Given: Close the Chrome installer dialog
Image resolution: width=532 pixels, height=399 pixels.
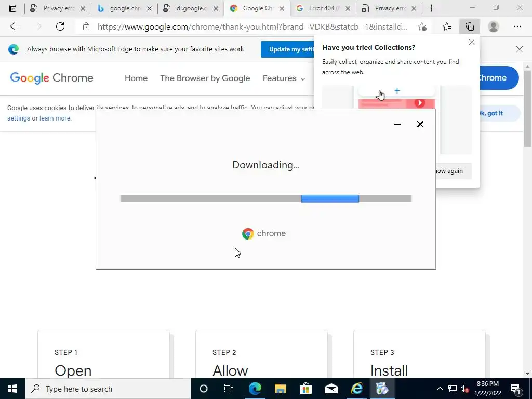Looking at the screenshot, I should tap(420, 124).
